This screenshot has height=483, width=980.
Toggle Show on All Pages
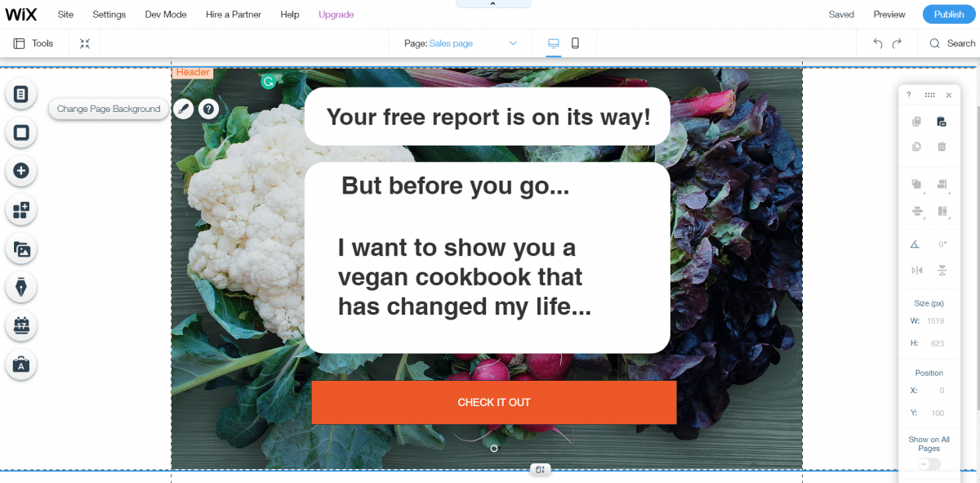point(929,463)
